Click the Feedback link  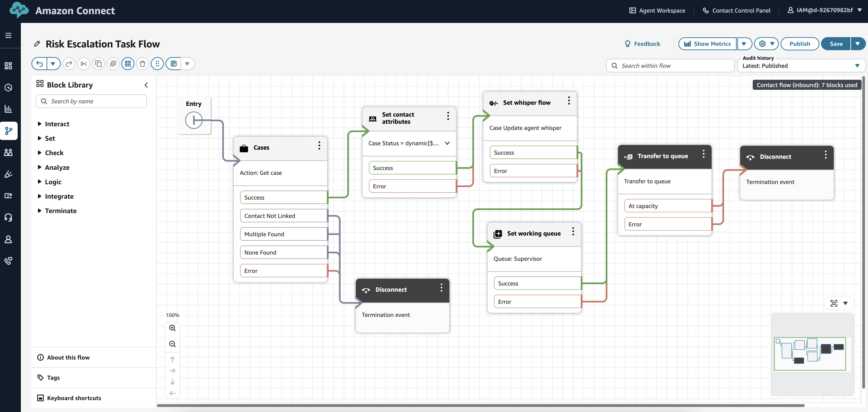(643, 44)
